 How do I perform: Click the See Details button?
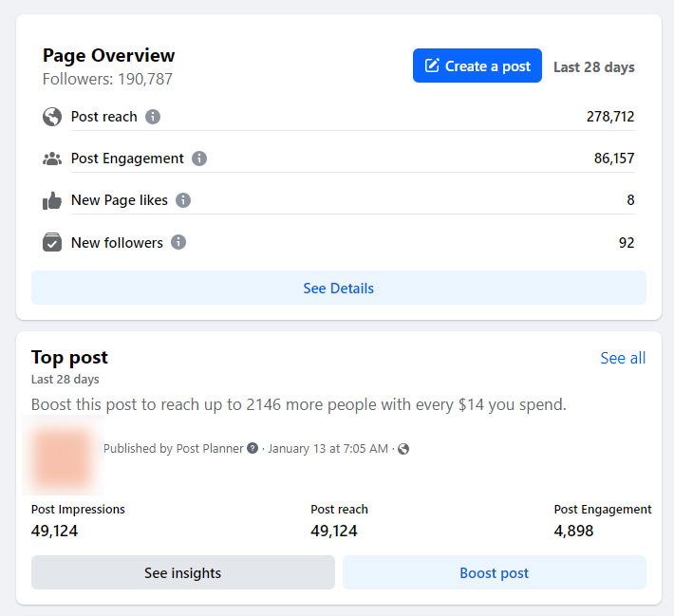(339, 288)
